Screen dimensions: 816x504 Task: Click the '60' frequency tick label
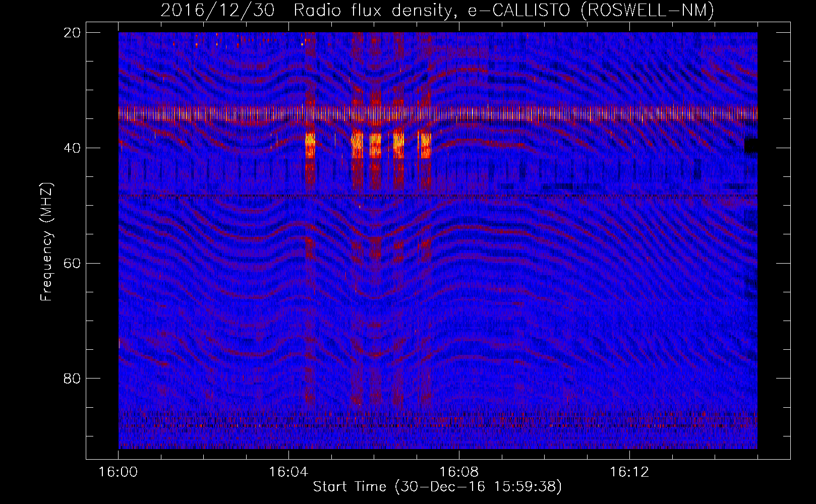(x=73, y=263)
